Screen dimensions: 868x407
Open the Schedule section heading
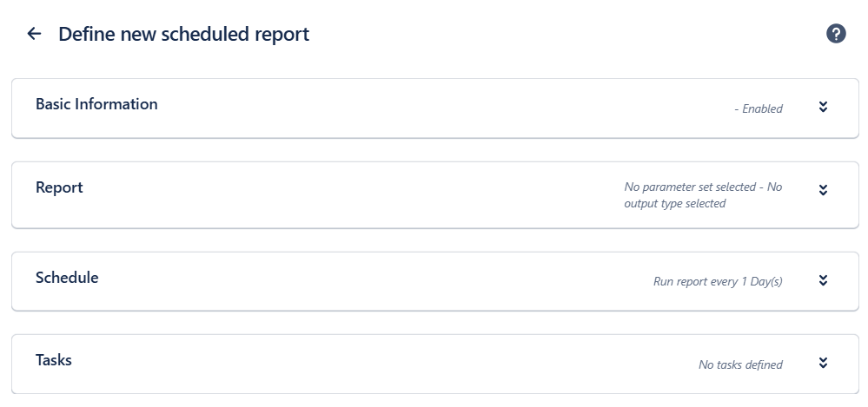click(x=67, y=278)
